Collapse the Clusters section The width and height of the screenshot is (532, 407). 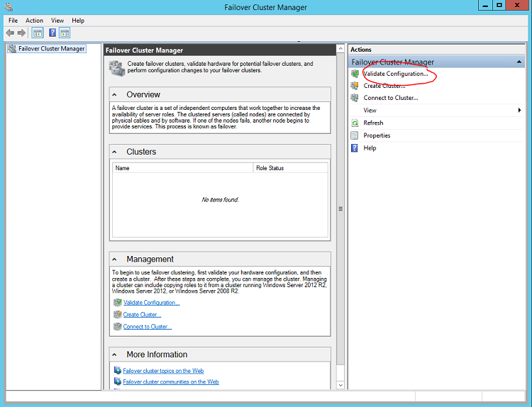(114, 152)
